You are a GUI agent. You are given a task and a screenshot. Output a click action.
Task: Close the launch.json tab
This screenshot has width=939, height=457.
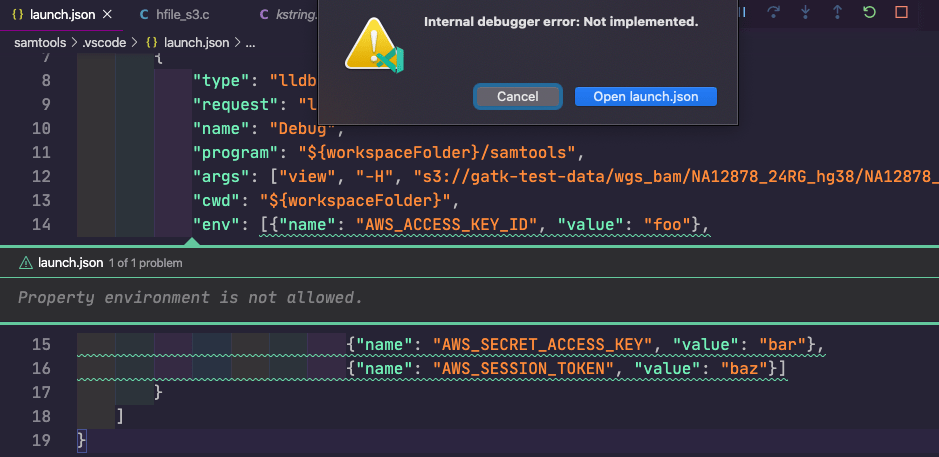pyautogui.click(x=107, y=15)
